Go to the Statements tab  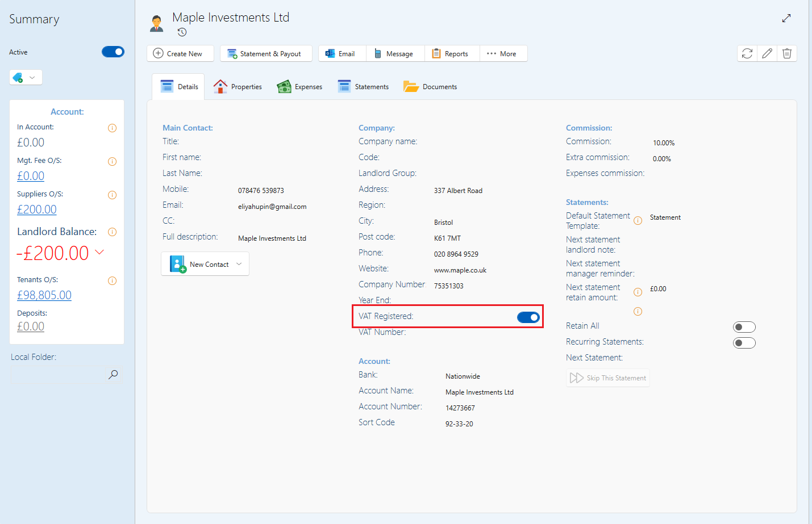click(363, 87)
